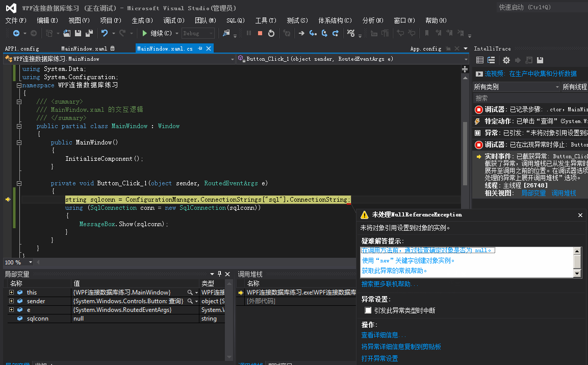Click the Restart debugging icon
The image size is (588, 365).
point(271,33)
